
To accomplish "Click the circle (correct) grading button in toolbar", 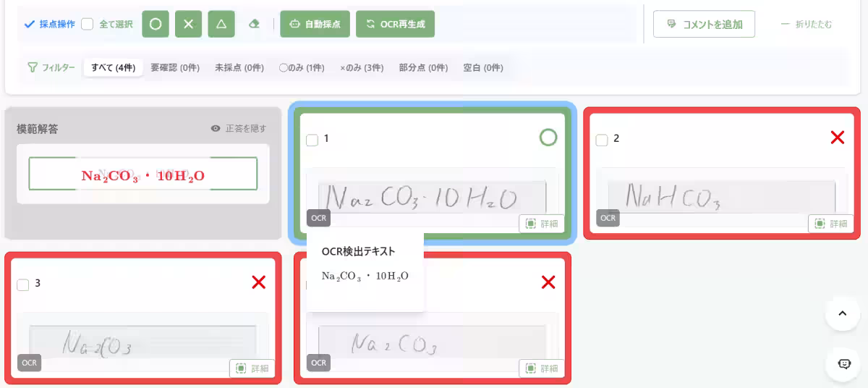I will point(156,24).
